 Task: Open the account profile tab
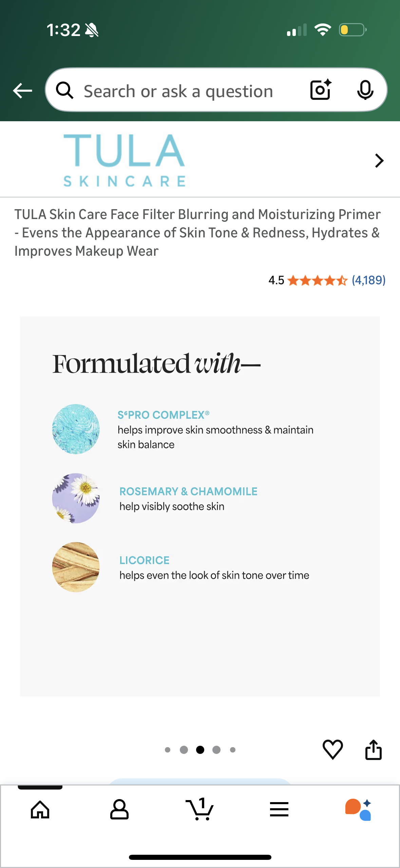coord(119,810)
